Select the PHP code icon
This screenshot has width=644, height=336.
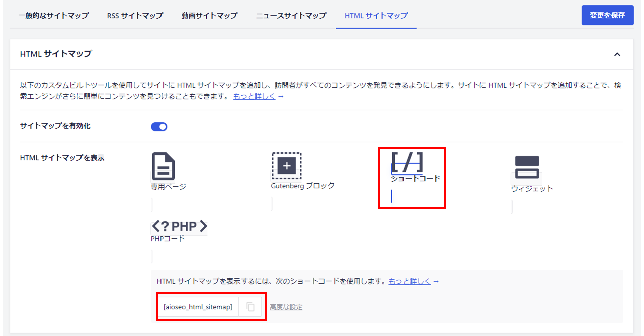[x=180, y=226]
